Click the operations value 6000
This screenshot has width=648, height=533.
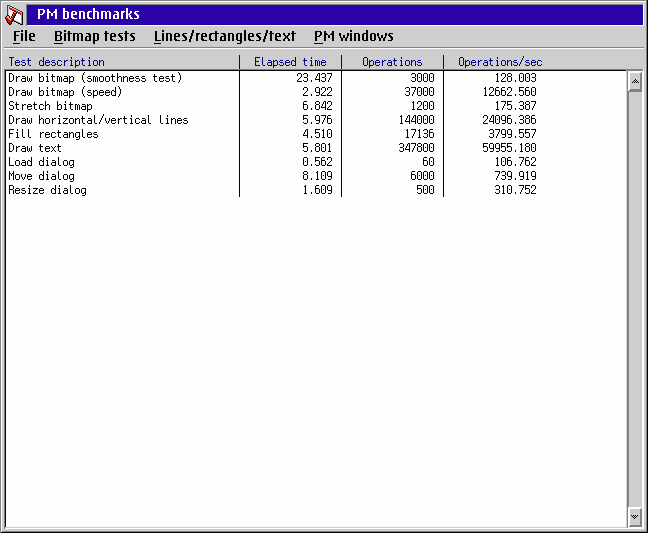(422, 176)
